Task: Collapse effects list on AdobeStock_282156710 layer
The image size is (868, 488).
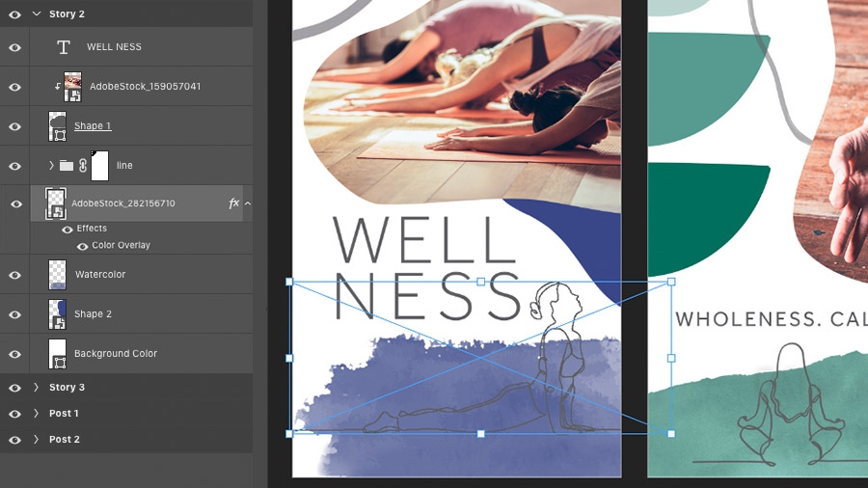Action: click(x=248, y=203)
